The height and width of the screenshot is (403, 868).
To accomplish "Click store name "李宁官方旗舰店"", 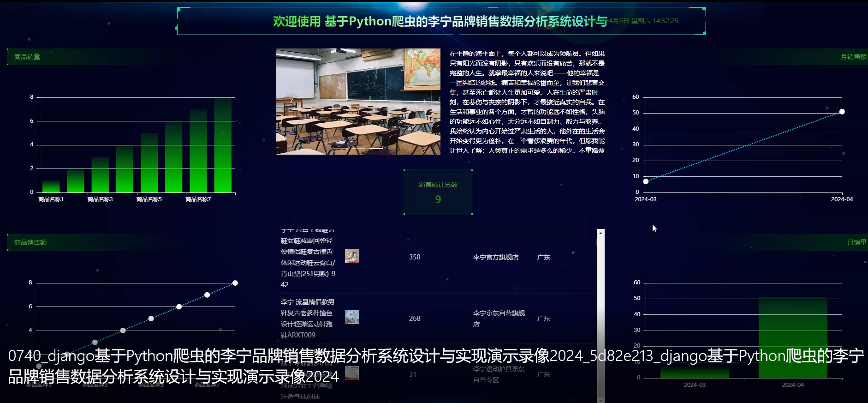I will [496, 257].
